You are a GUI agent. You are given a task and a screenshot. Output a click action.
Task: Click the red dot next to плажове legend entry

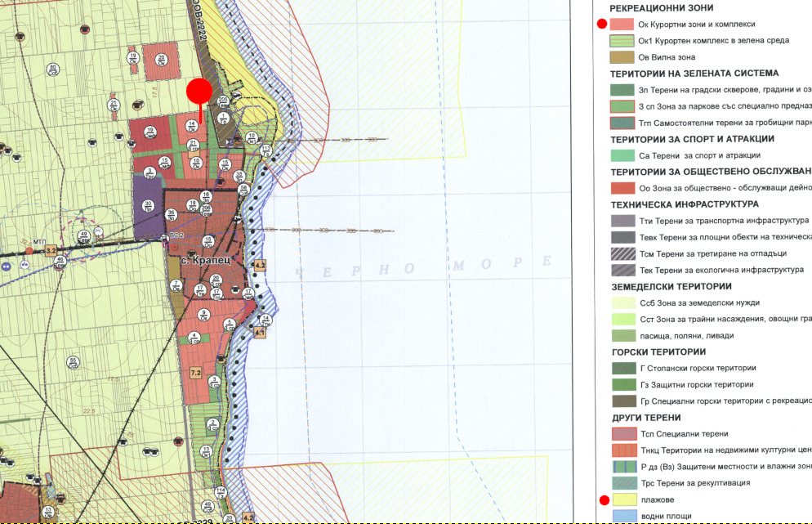coord(604,499)
